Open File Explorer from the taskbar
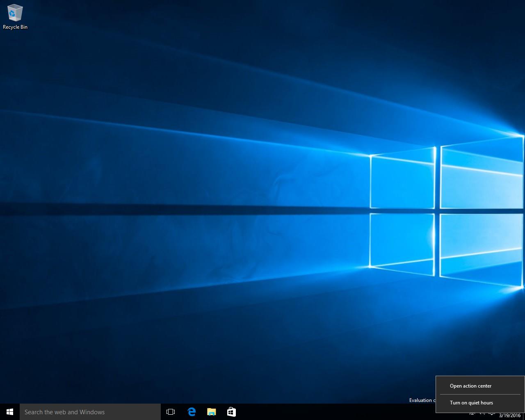 [x=211, y=412]
